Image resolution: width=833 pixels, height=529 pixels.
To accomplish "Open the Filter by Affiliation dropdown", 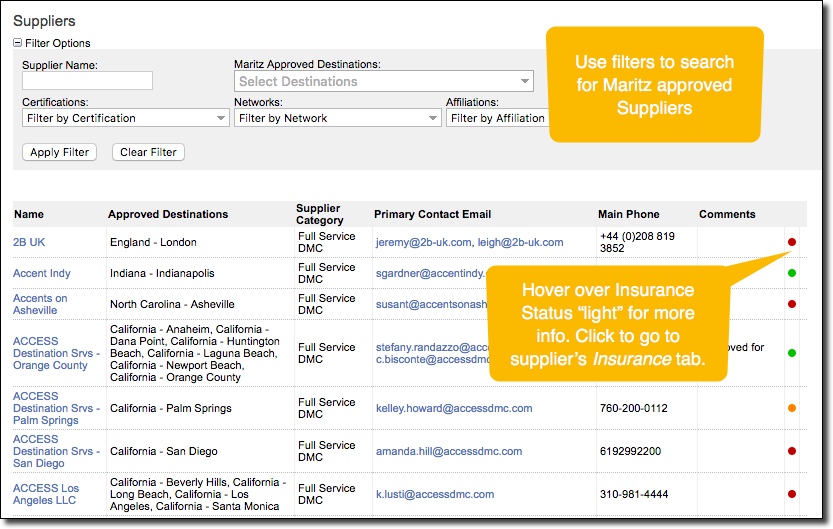I will [x=497, y=118].
